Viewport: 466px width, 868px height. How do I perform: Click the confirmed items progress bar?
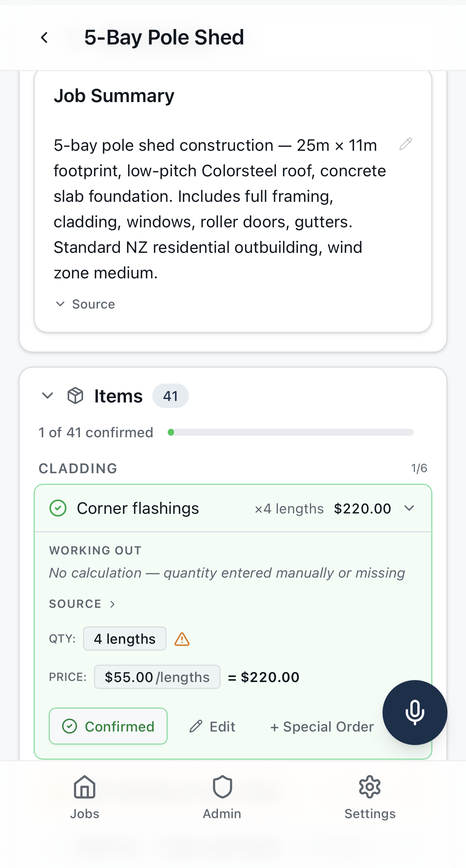pyautogui.click(x=291, y=432)
